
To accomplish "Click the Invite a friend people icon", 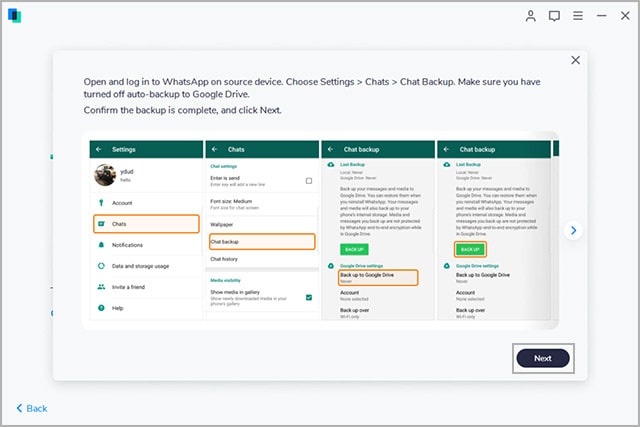I will point(101,287).
